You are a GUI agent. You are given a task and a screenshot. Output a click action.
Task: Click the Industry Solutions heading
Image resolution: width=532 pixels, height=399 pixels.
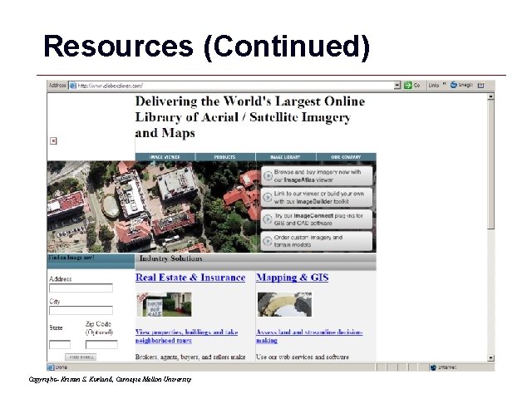(x=170, y=259)
